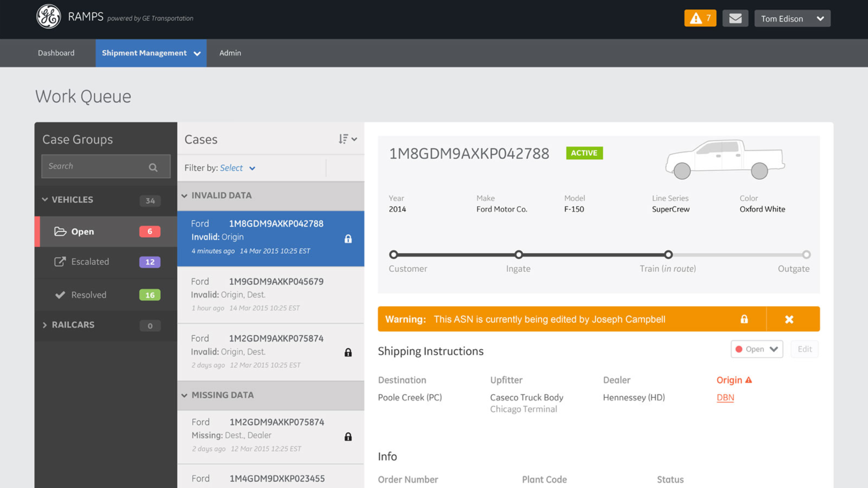Dismiss the warning banner with X
The width and height of the screenshot is (868, 488).
point(789,319)
